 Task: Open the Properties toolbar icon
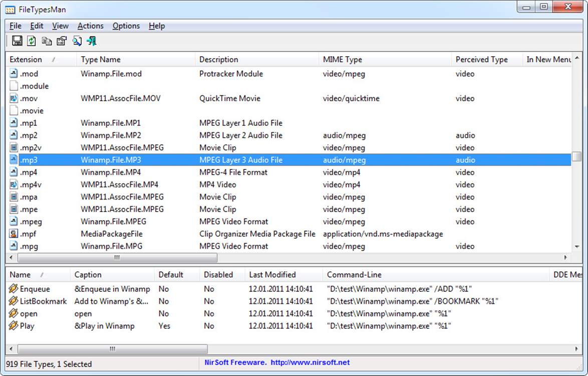62,41
